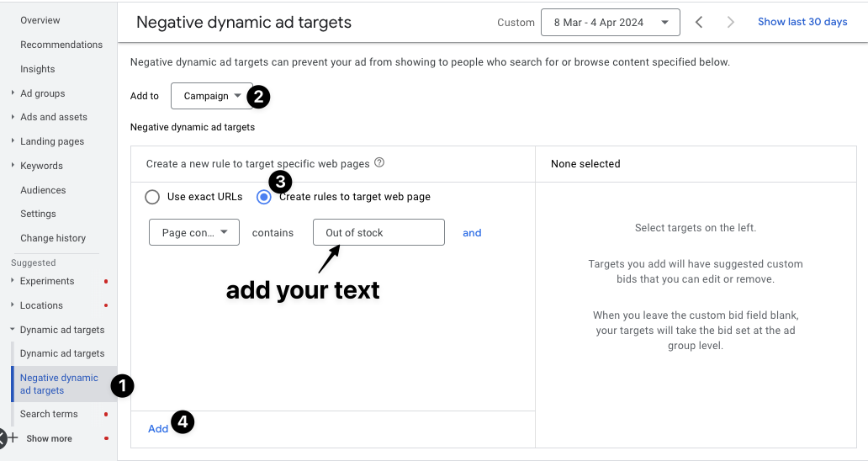This screenshot has height=461, width=868.
Task: Click plus icon next to Show more
Action: pyautogui.click(x=13, y=438)
